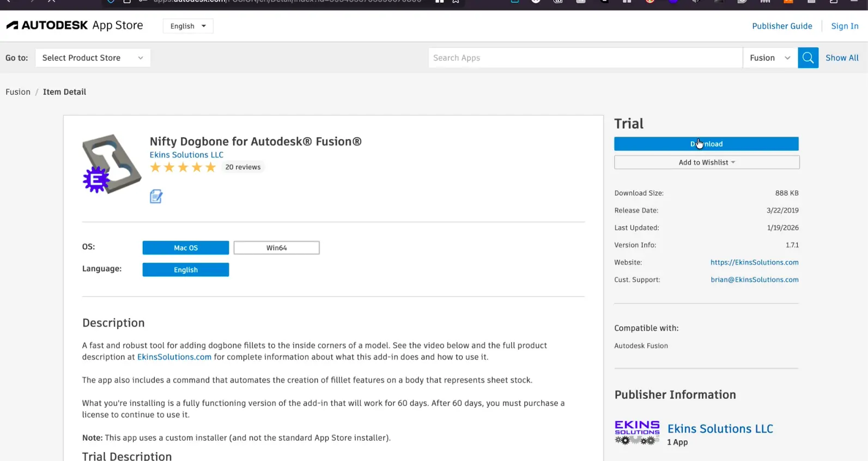
Task: Click the five-star rating
Action: pyautogui.click(x=183, y=167)
